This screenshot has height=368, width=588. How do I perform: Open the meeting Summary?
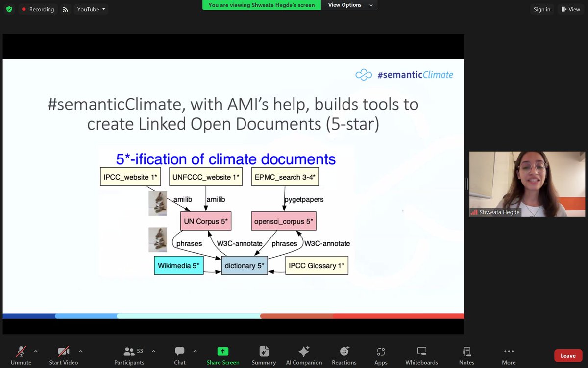click(x=264, y=356)
